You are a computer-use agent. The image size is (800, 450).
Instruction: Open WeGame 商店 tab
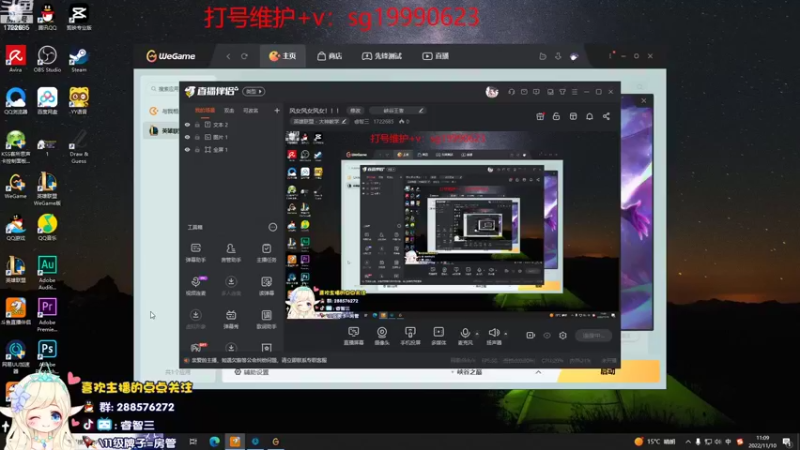(x=330, y=56)
